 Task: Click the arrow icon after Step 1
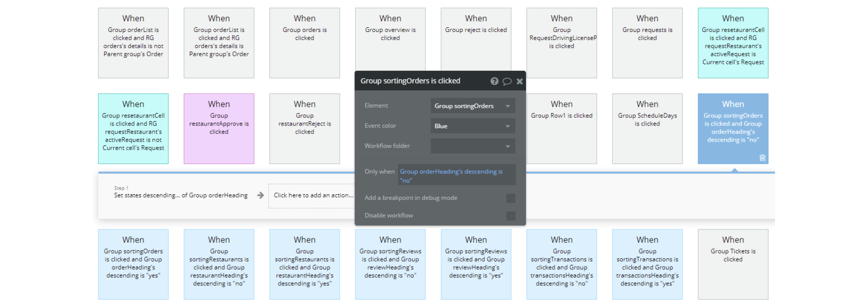[x=260, y=195]
